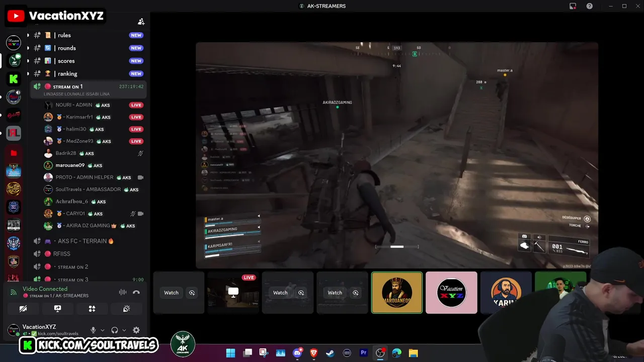This screenshot has height=362, width=644.
Task: Join the RFIISS voice channel
Action: coord(88,254)
